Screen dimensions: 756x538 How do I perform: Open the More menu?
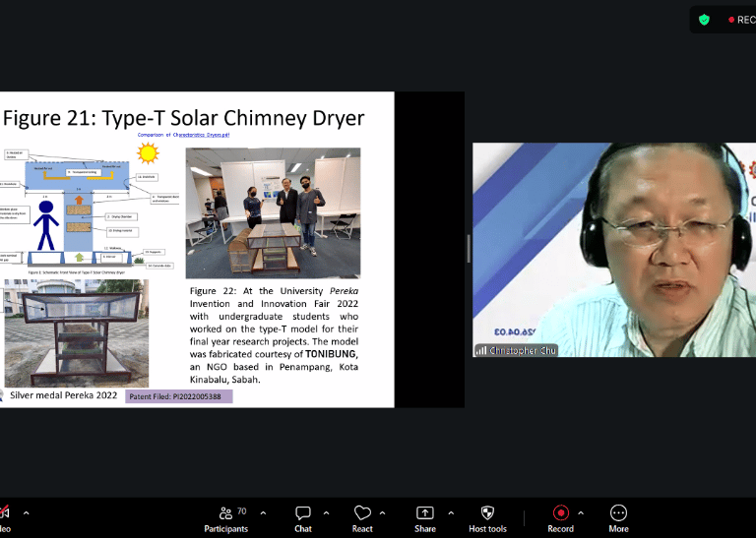tap(618, 519)
